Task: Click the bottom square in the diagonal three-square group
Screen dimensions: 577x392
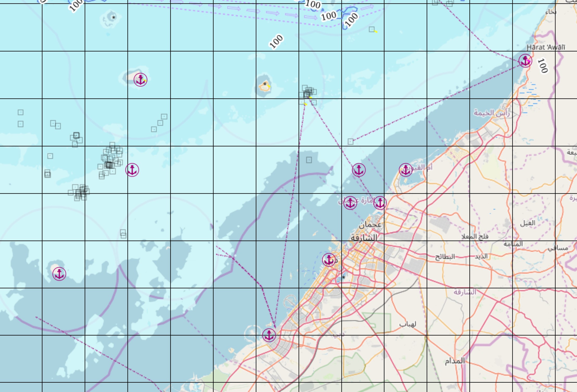Action: pos(154,129)
